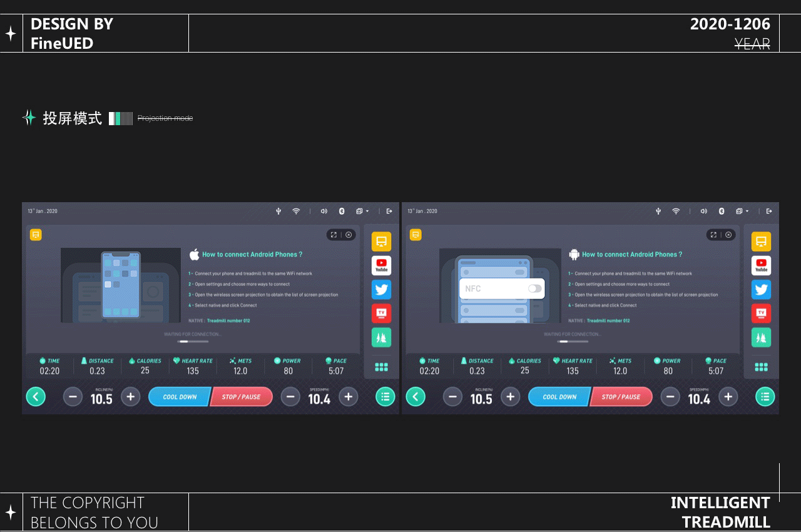
Task: Tap the yellow projection badge on the iPhone-guide panel
Action: [x=36, y=235]
